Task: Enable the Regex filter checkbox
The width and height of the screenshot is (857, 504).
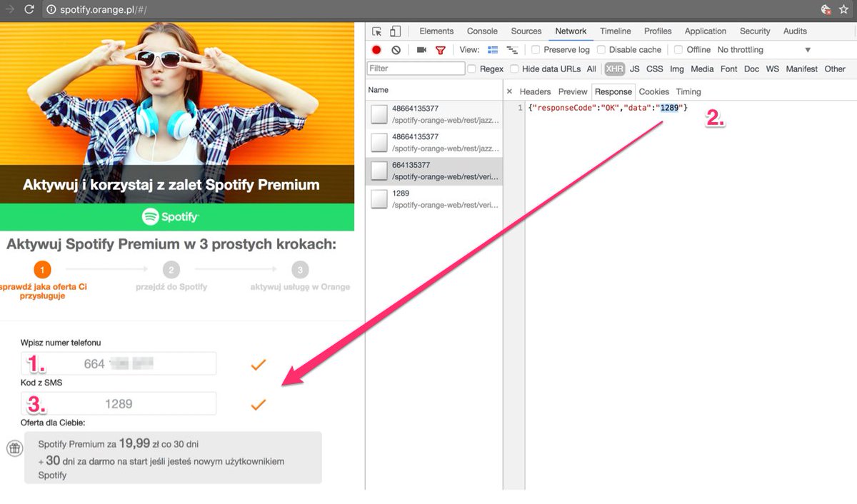Action: tap(472, 69)
